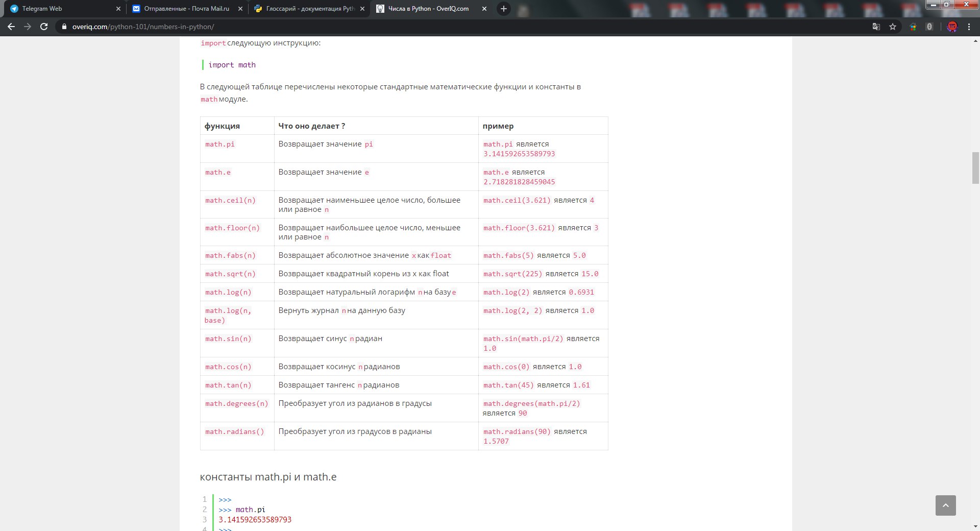Click the site security padlock icon

(x=64, y=27)
